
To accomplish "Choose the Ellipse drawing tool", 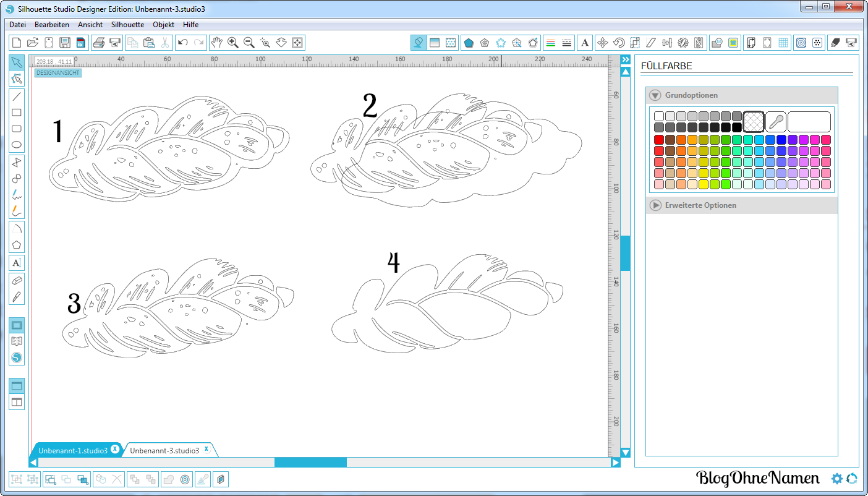I will pos(17,145).
